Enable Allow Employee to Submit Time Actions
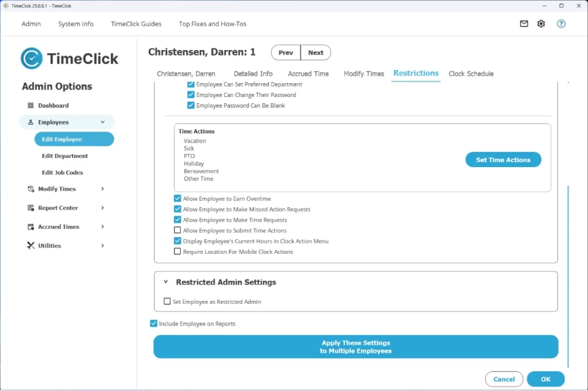Viewport: 588px width, 391px height. point(177,230)
